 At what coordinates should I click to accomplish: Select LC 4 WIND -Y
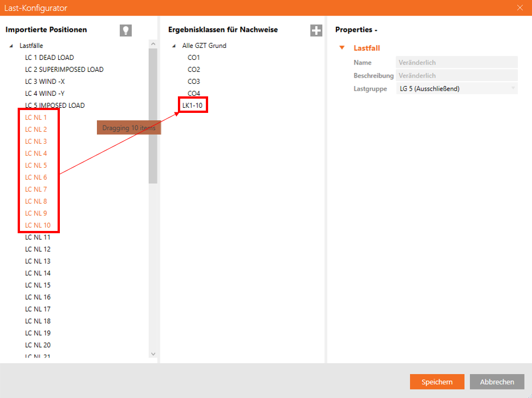[x=45, y=94]
